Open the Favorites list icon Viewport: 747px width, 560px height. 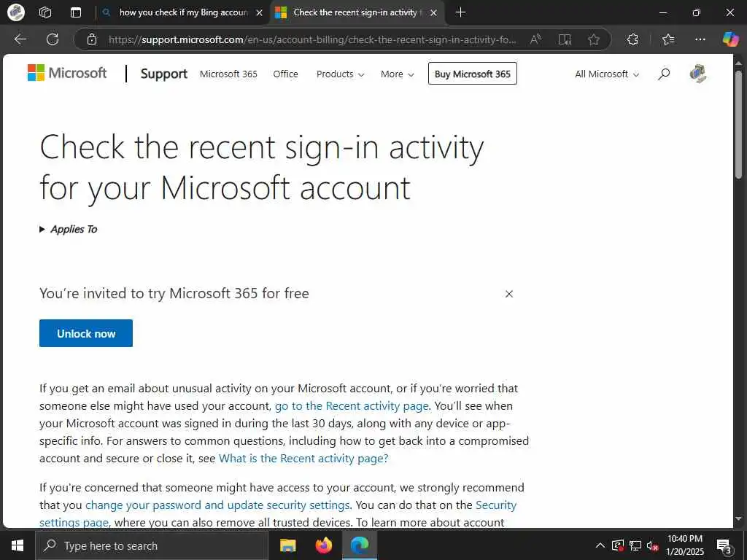click(x=668, y=39)
